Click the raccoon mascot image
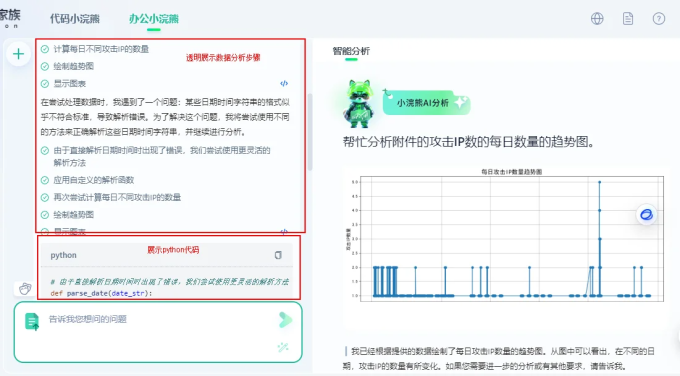Screen dimensions: 680x376 359,104
